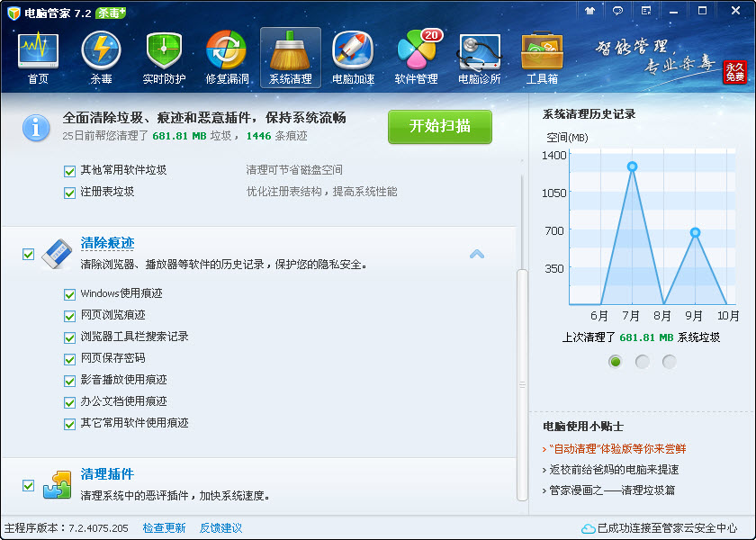
Task: Disable 浏览器工具栏搜索记录 option
Action: click(69, 337)
